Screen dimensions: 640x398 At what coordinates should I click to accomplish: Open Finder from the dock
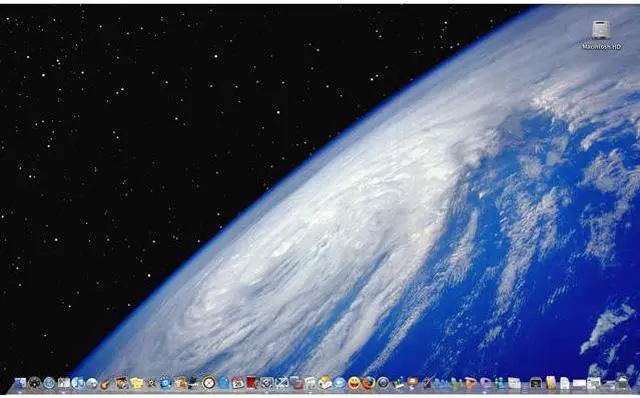[20, 382]
